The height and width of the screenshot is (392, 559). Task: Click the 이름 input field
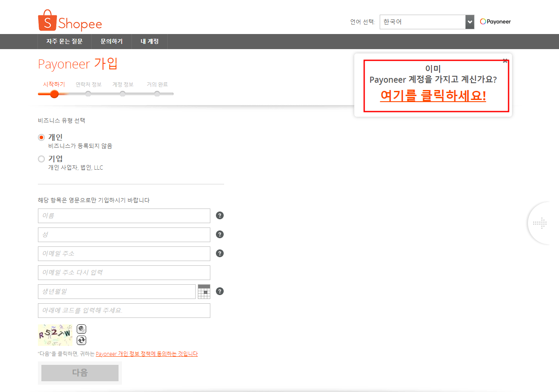tap(124, 216)
